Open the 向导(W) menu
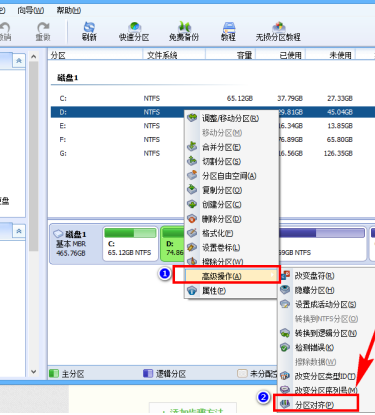The width and height of the screenshot is (375, 415). pyautogui.click(x=31, y=10)
